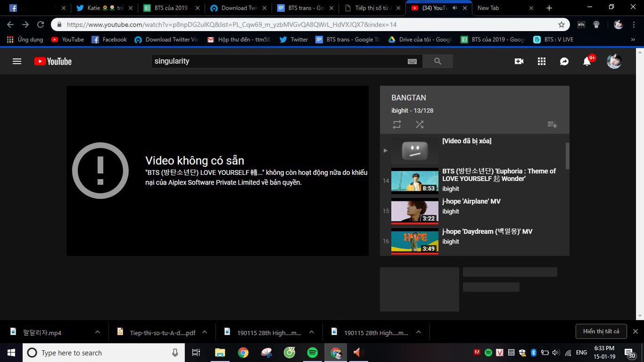This screenshot has height=362, width=644.
Task: Expand the bookmarks overflow chevron
Action: pos(633,40)
